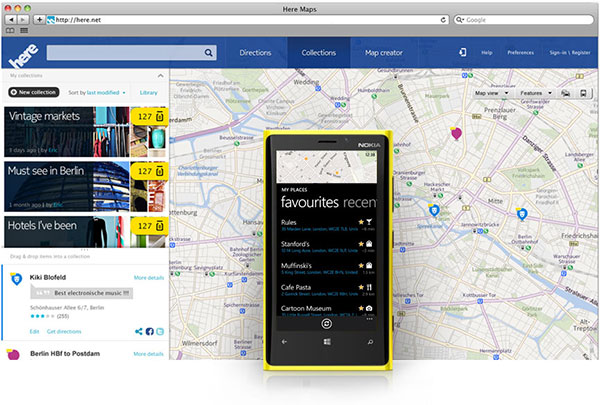Open the Sort by last modified dropdown
Image resolution: width=600 pixels, height=405 pixels.
pyautogui.click(x=97, y=92)
